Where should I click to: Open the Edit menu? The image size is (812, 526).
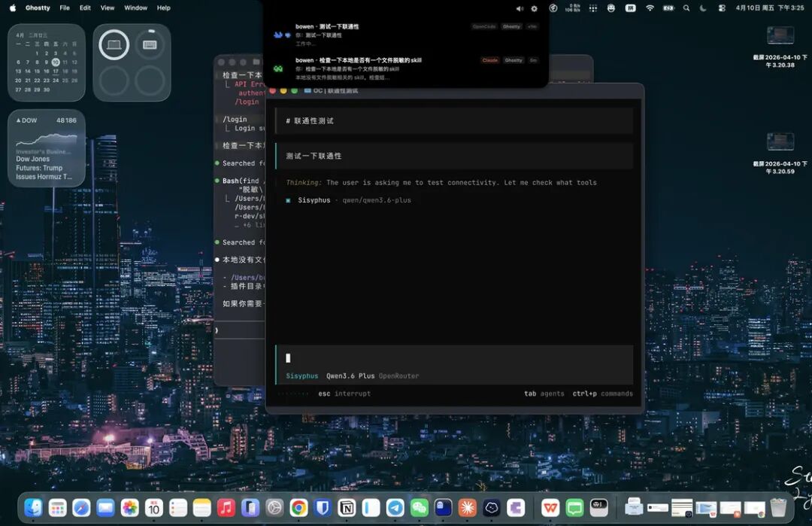click(85, 8)
